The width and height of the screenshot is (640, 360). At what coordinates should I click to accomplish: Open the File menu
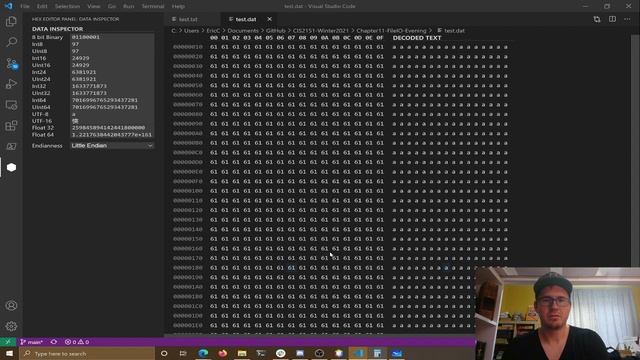point(25,6)
